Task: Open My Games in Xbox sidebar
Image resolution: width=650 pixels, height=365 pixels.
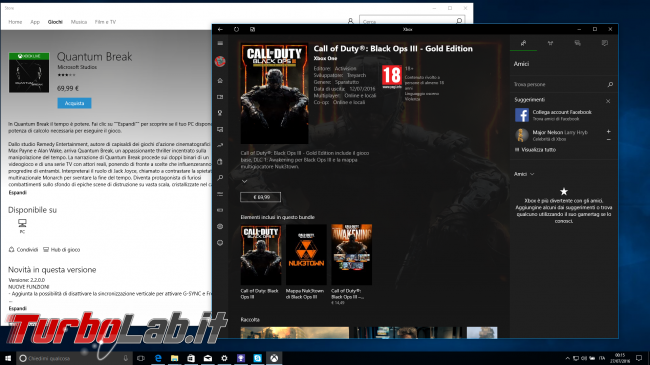Action: click(x=220, y=97)
